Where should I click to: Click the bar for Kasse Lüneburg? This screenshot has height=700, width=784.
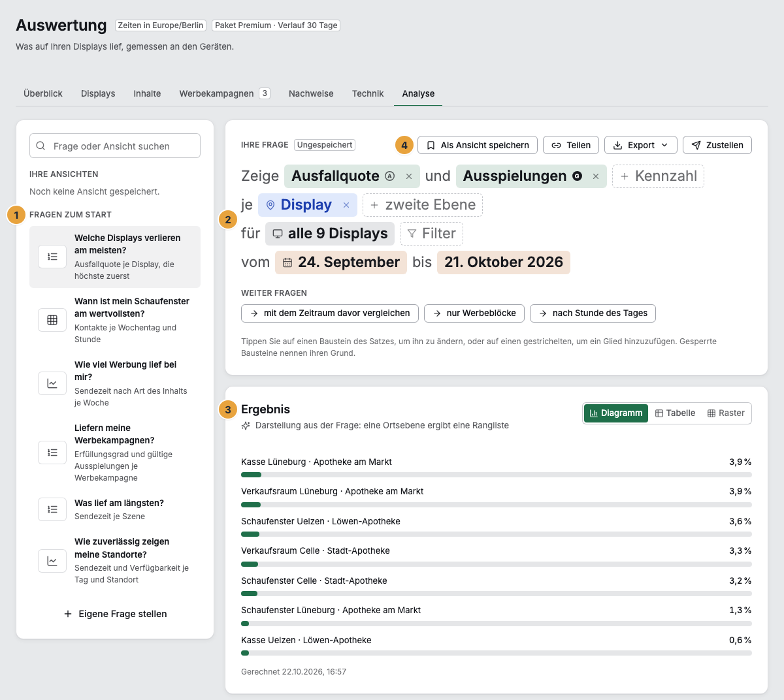pyautogui.click(x=497, y=475)
